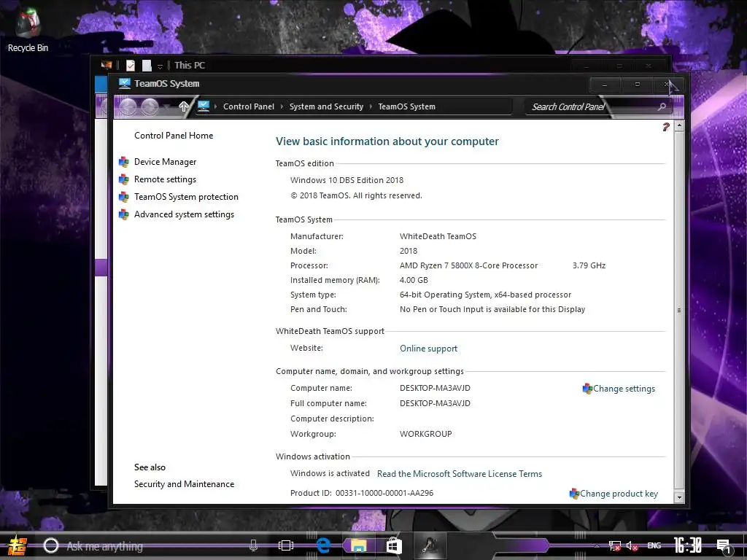The image size is (747, 560).
Task: Focus the Search Control Panel field
Action: click(x=591, y=107)
